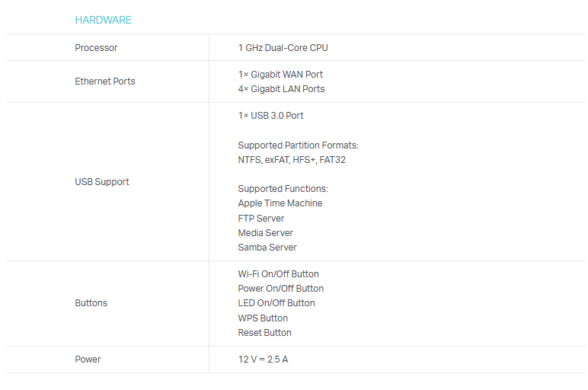The width and height of the screenshot is (588, 390).
Task: Click the Apple Time Machine entry
Action: pyautogui.click(x=280, y=203)
